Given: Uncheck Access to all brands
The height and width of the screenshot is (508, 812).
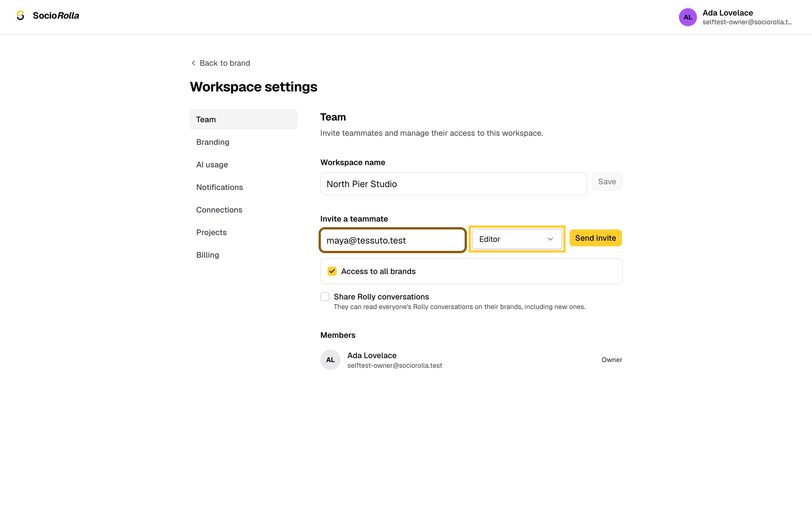Looking at the screenshot, I should (x=332, y=271).
